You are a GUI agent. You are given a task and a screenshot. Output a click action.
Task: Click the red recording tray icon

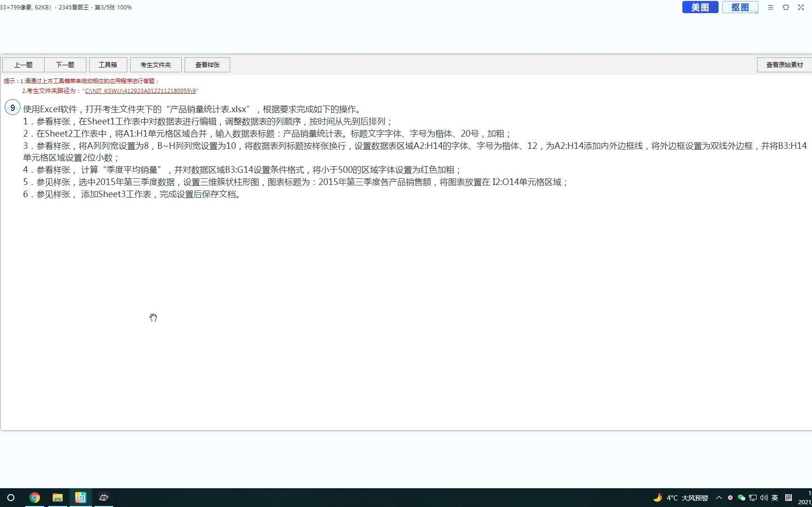coord(730,498)
